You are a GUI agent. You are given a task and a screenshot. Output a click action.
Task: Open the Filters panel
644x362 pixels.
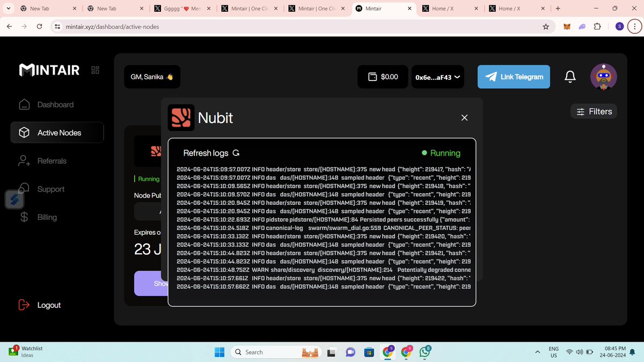point(594,112)
